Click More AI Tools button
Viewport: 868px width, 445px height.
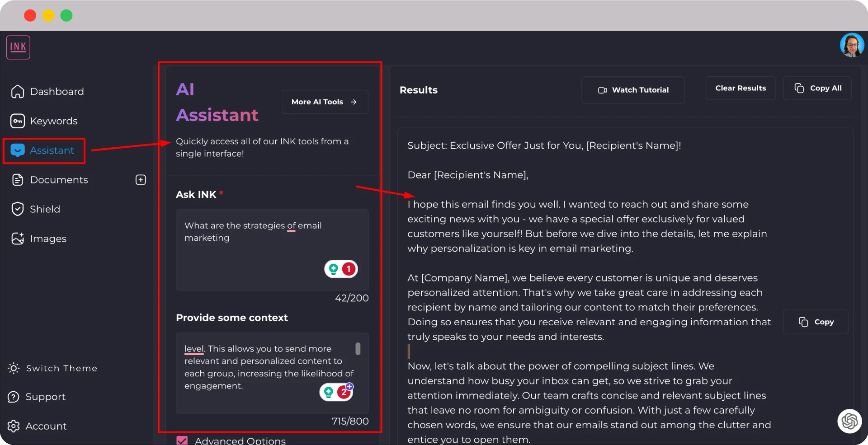(x=325, y=102)
